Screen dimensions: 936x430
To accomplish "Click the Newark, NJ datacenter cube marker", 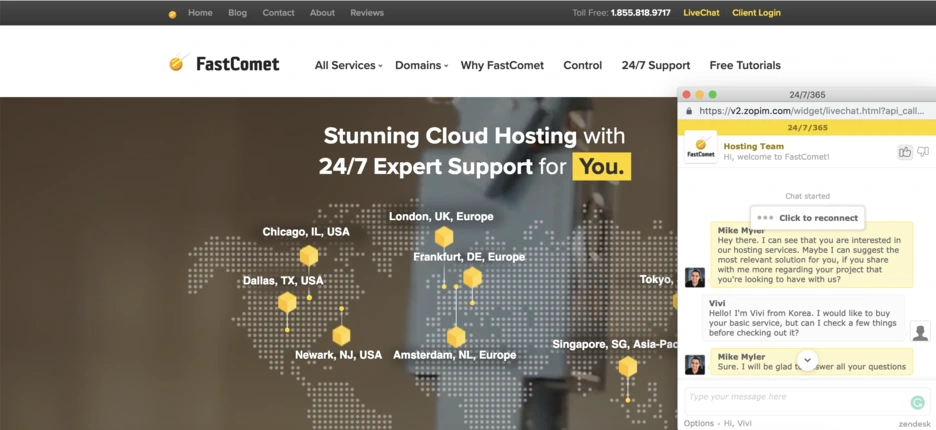I will (341, 336).
